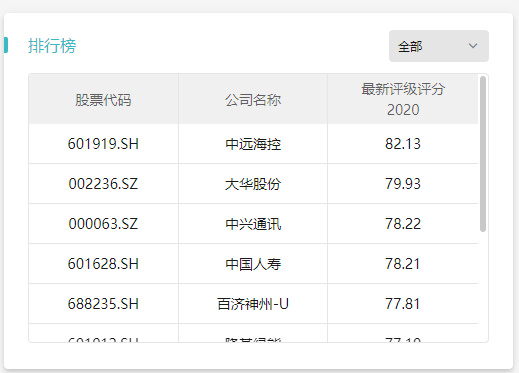Click the vertical scrollbar thumb in table
Image resolution: width=519 pixels, height=373 pixels.
pos(483,154)
